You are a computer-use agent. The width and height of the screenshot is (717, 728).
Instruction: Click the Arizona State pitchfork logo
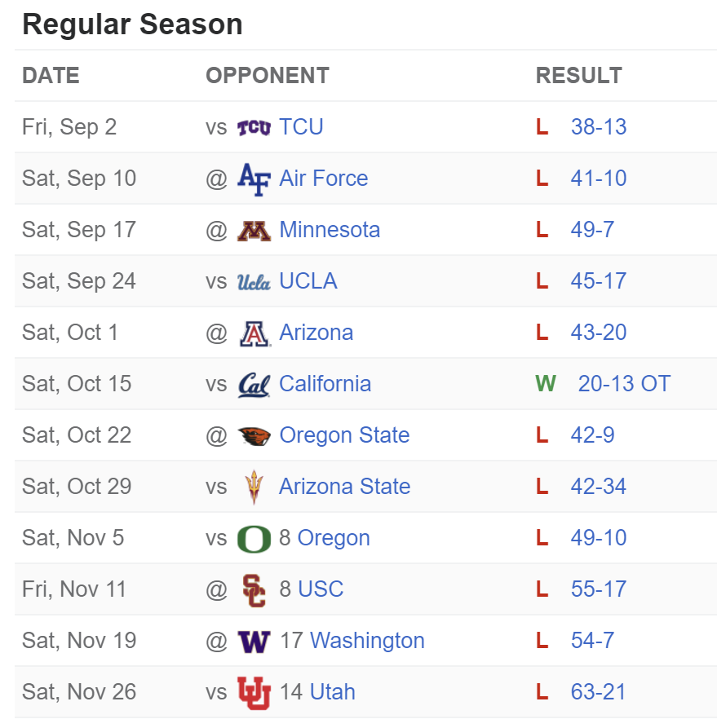[x=254, y=487]
